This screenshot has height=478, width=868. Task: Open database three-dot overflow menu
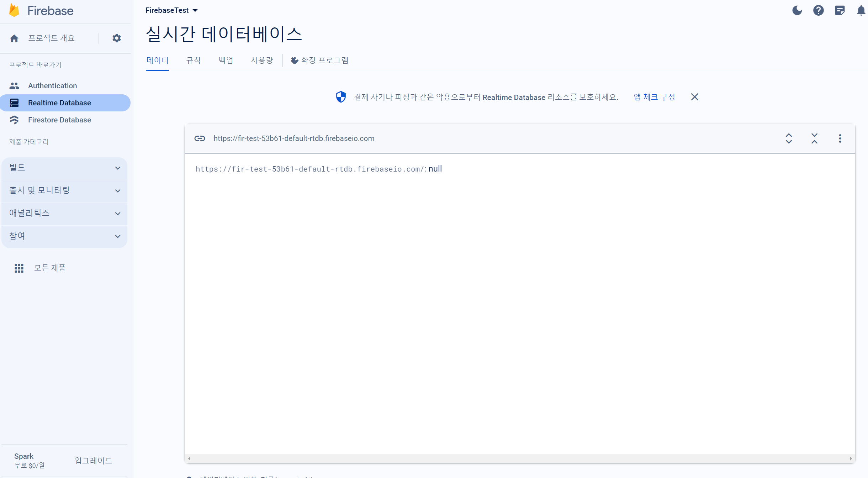click(x=840, y=138)
